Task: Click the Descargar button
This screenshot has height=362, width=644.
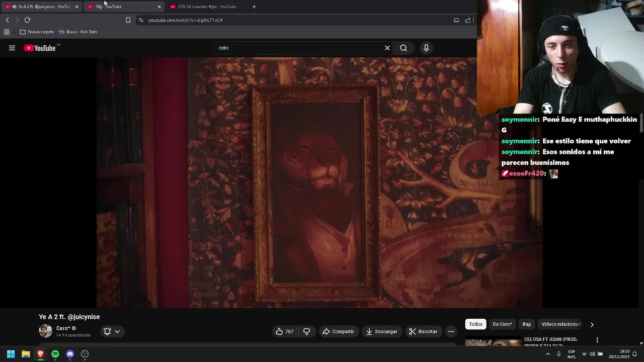Action: (x=381, y=331)
